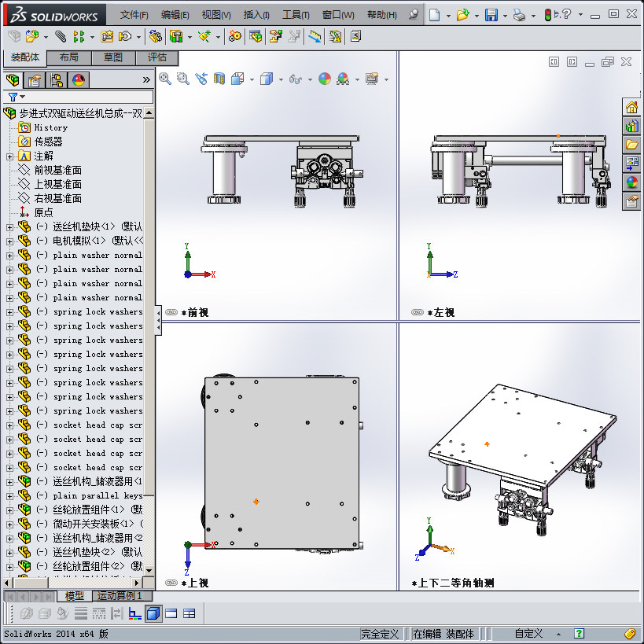The width and height of the screenshot is (644, 644).
Task: Select the FeatureManager design tree tab icon
Action: click(x=13, y=79)
